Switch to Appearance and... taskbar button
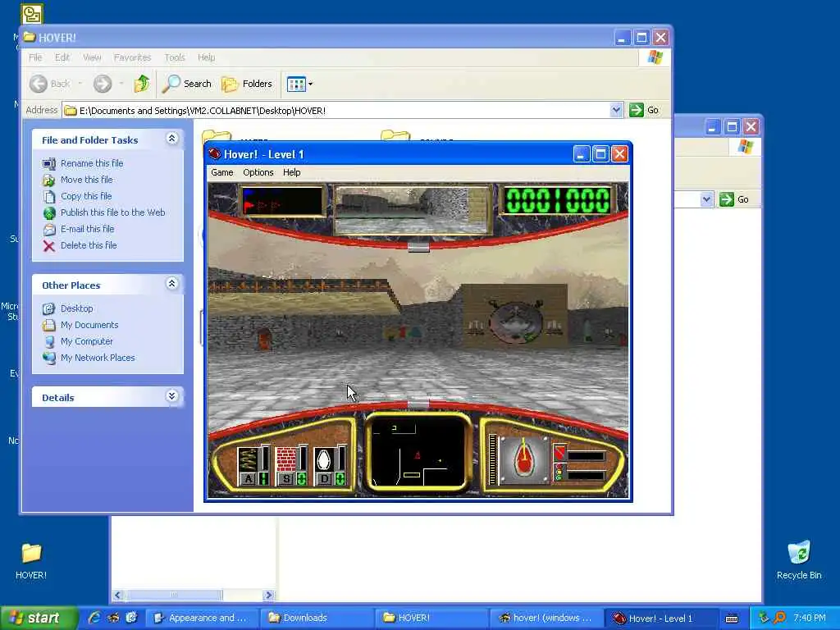840x630 pixels. [x=203, y=618]
